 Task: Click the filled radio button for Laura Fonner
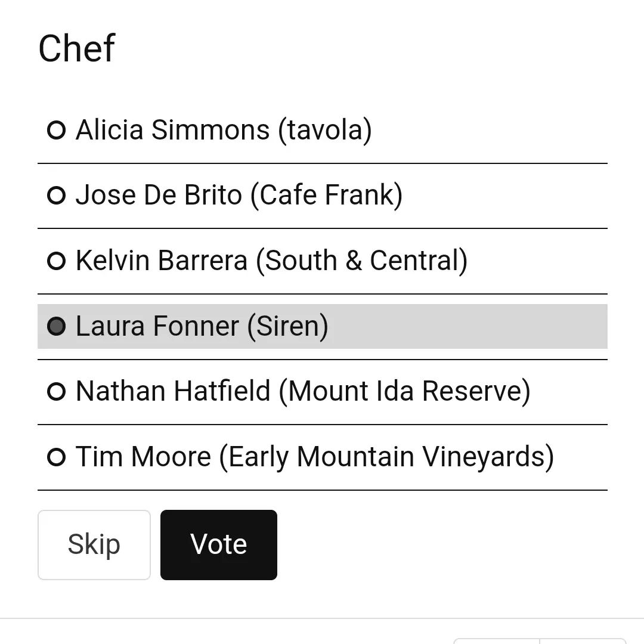pos(56,326)
